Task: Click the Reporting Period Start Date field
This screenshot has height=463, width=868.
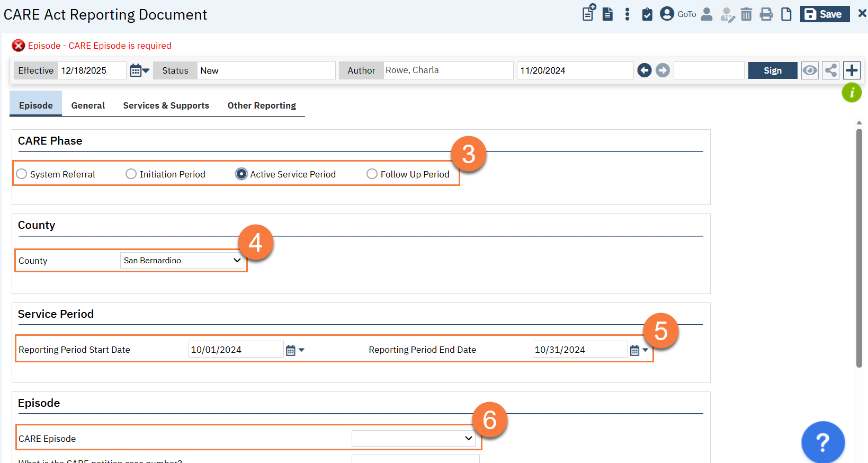Action: tap(235, 350)
